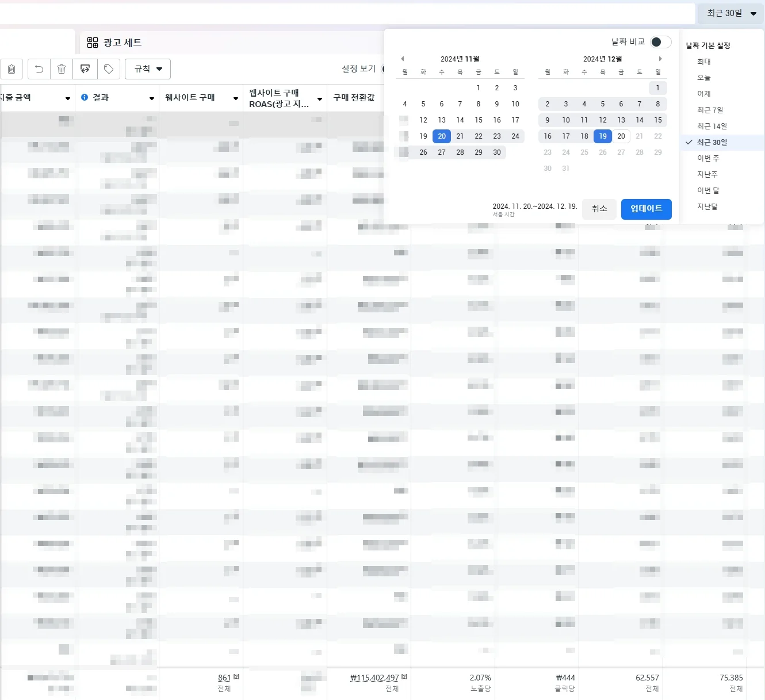Image resolution: width=765 pixels, height=700 pixels.
Task: Click the A/B test swap icon
Action: [x=85, y=69]
